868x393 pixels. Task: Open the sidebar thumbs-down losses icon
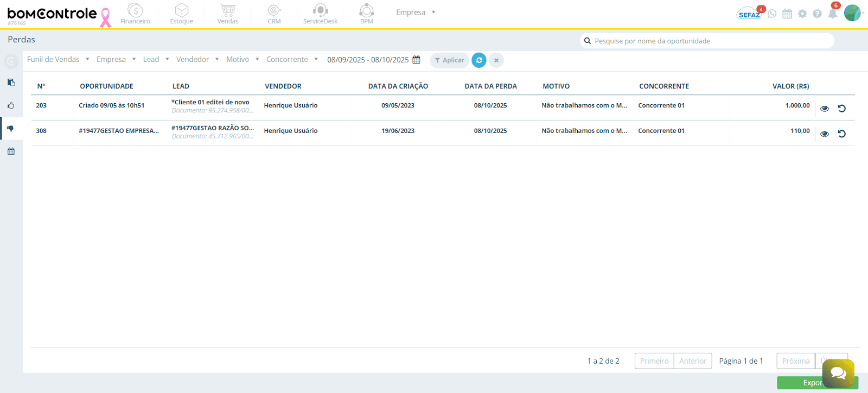tap(11, 129)
